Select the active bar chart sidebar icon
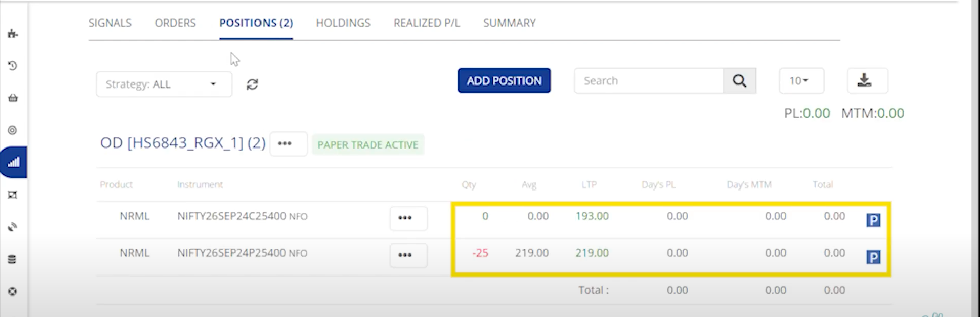Screen dimensions: 980x317 (13, 162)
